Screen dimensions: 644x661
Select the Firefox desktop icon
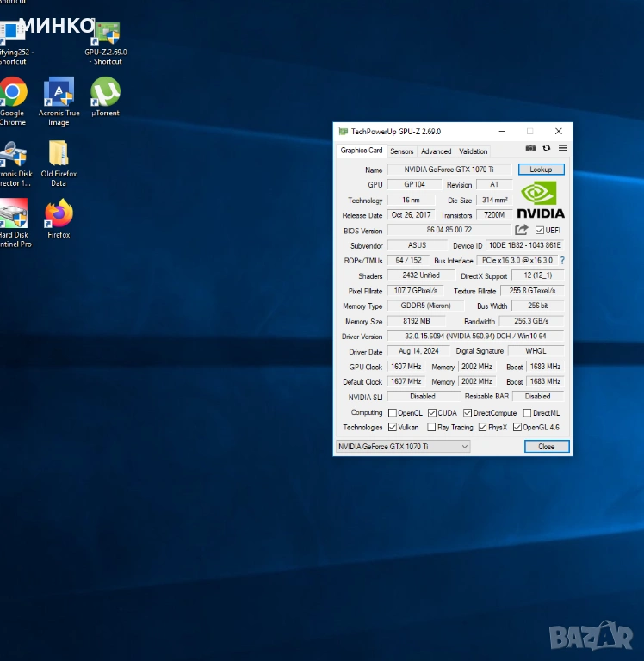tap(59, 219)
